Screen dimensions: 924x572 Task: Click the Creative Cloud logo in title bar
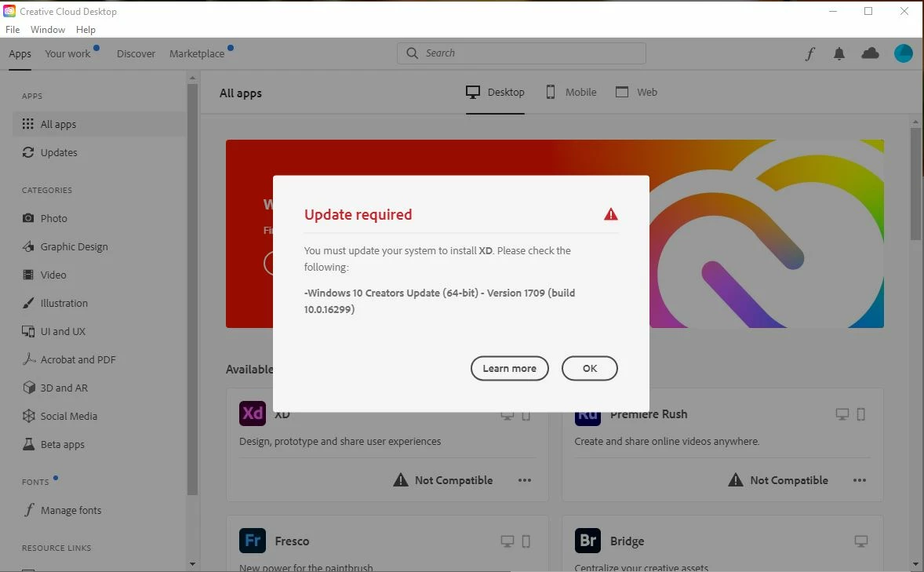point(9,11)
